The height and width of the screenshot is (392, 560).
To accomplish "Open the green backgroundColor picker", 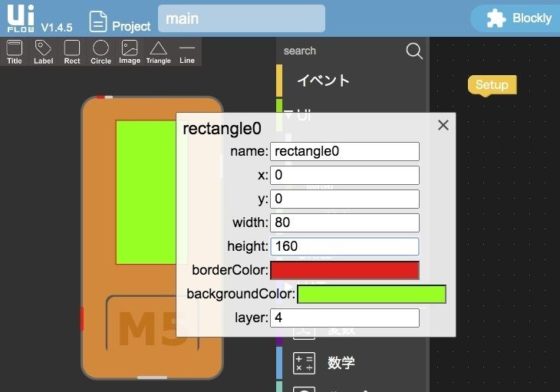I will click(x=371, y=294).
